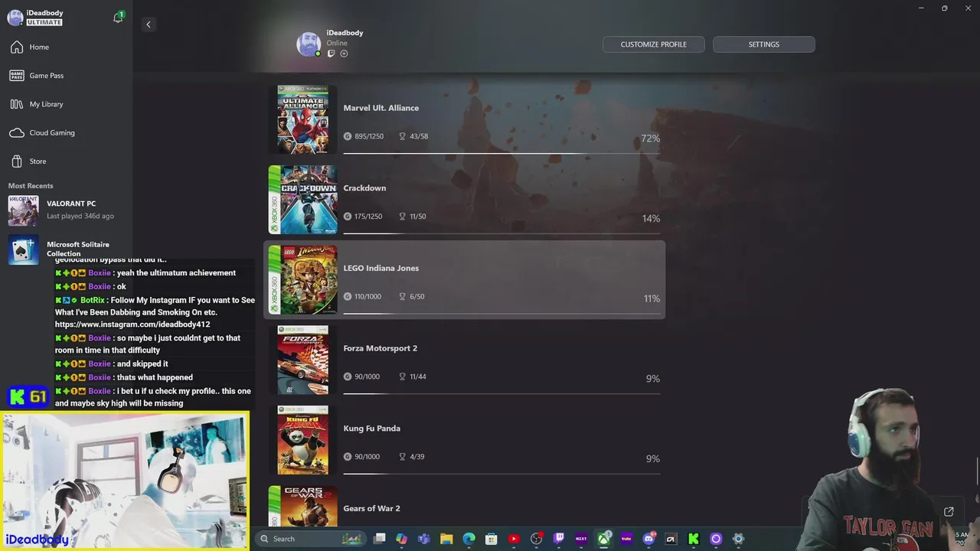
Task: Open Windows Settings gear on taskbar
Action: click(x=738, y=539)
